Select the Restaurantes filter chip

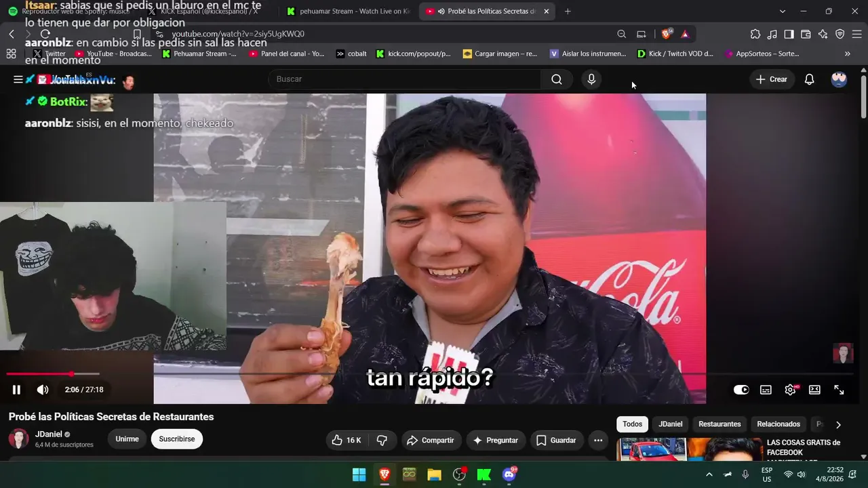(719, 424)
